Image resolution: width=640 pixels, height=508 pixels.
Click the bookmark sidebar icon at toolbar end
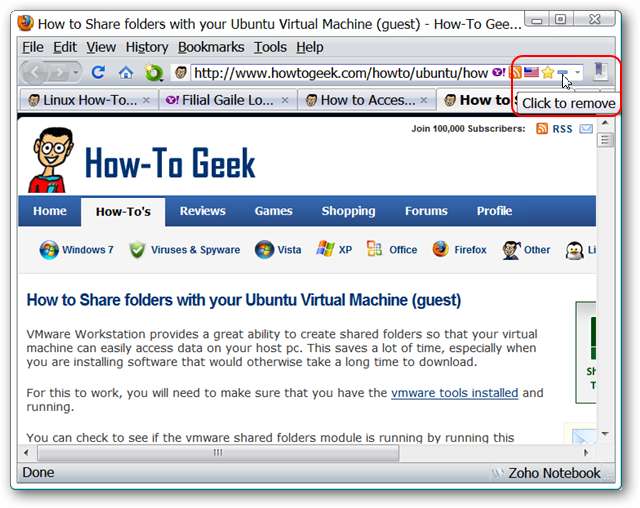[x=599, y=71]
